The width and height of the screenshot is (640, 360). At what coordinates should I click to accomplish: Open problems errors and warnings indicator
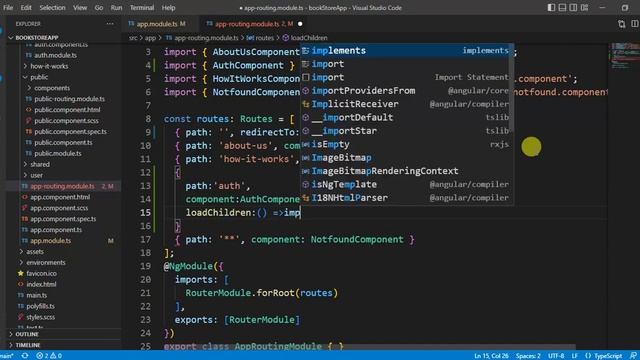tap(49, 356)
